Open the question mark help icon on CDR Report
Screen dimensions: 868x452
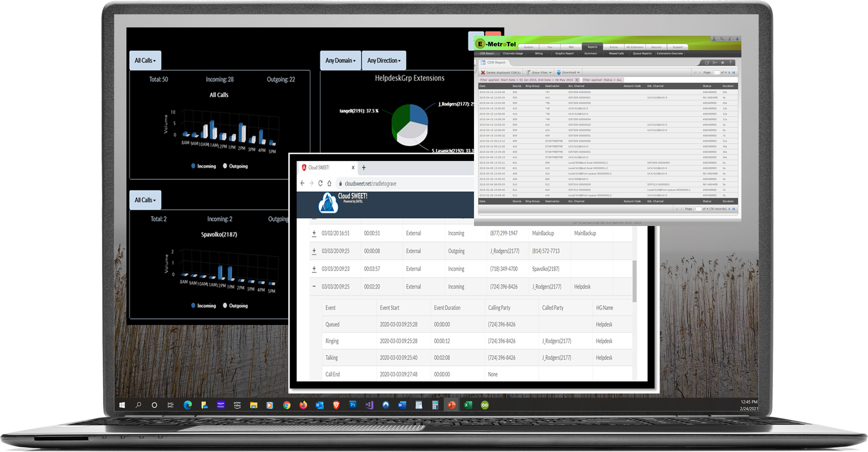[x=730, y=63]
